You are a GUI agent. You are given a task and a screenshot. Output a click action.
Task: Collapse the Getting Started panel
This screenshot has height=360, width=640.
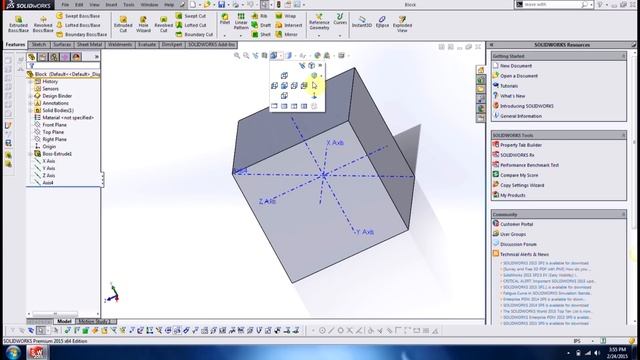[623, 56]
